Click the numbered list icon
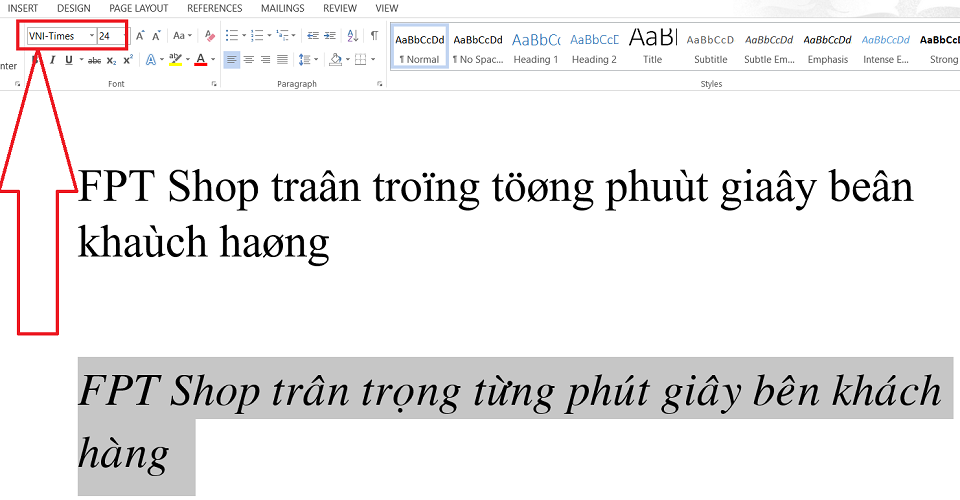The height and width of the screenshot is (500, 960). pos(257,35)
